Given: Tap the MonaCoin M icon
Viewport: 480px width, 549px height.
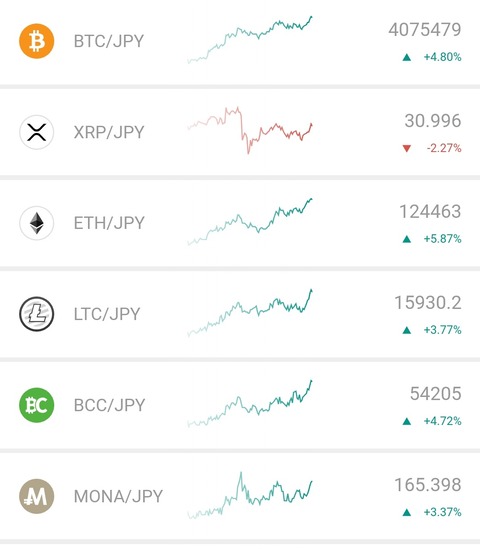Looking at the screenshot, I should tap(36, 496).
